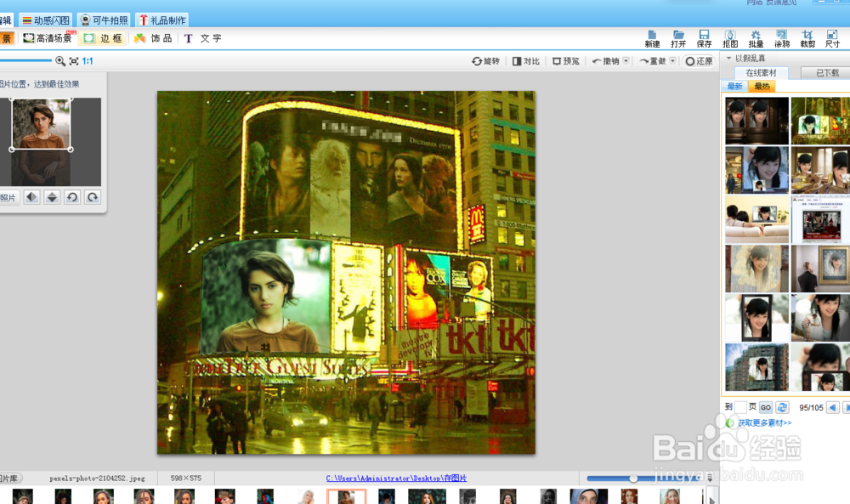Select the 最热 hottest filter tab
Image resolution: width=850 pixels, height=504 pixels.
[x=762, y=86]
